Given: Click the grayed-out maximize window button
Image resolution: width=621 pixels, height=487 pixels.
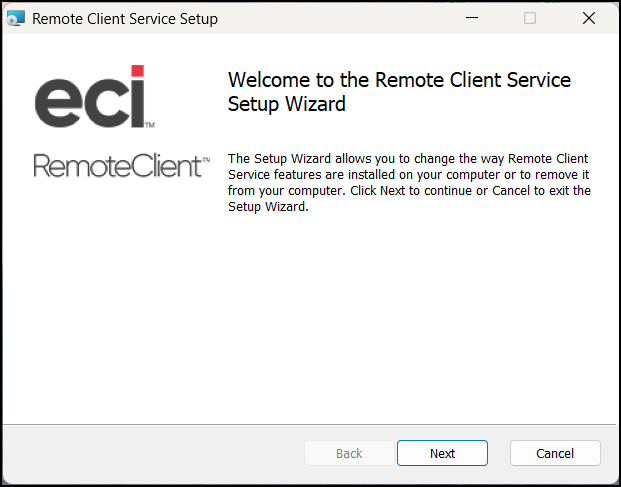Looking at the screenshot, I should point(530,18).
